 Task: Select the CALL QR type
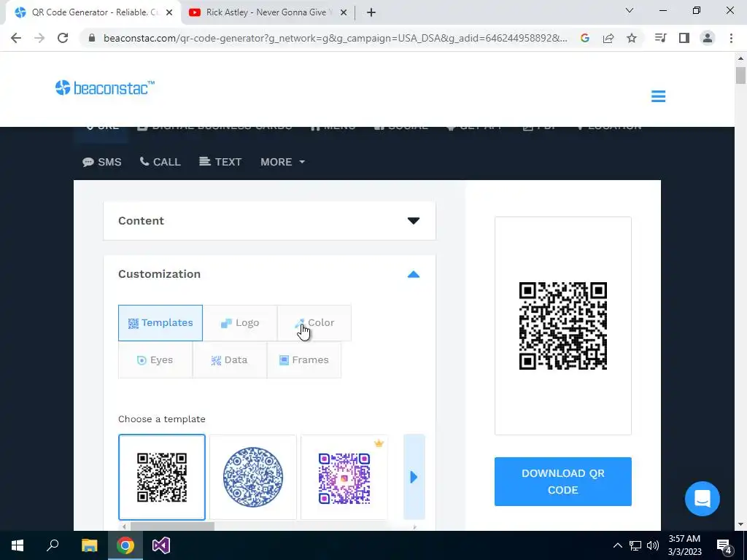coord(160,162)
